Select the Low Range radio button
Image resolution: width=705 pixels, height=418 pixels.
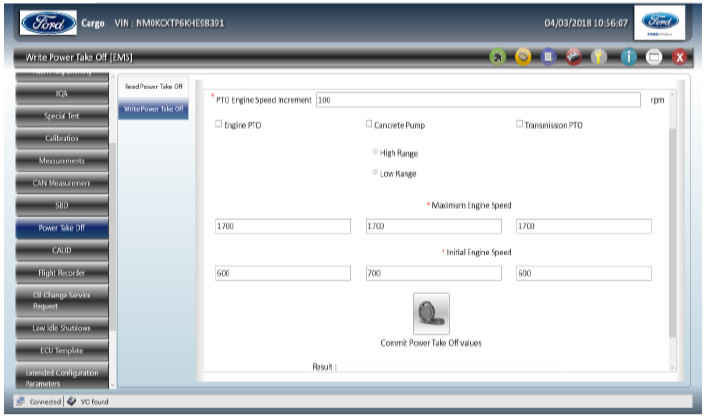coord(375,173)
